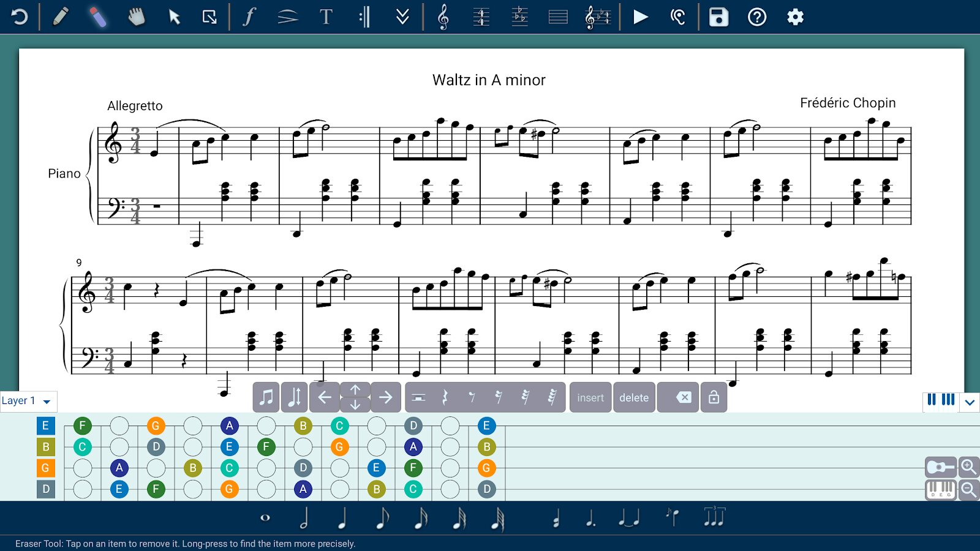Choose the Hand pan tool
This screenshot has width=980, height=551.
tap(136, 17)
